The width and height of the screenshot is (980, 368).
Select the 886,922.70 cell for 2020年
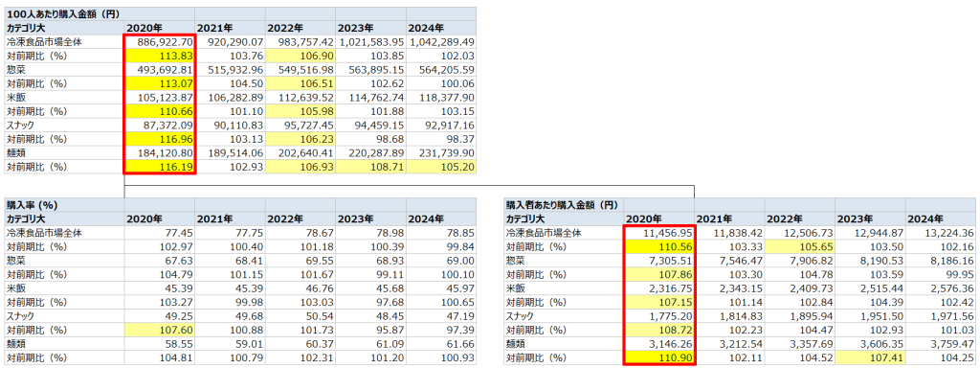[x=160, y=41]
